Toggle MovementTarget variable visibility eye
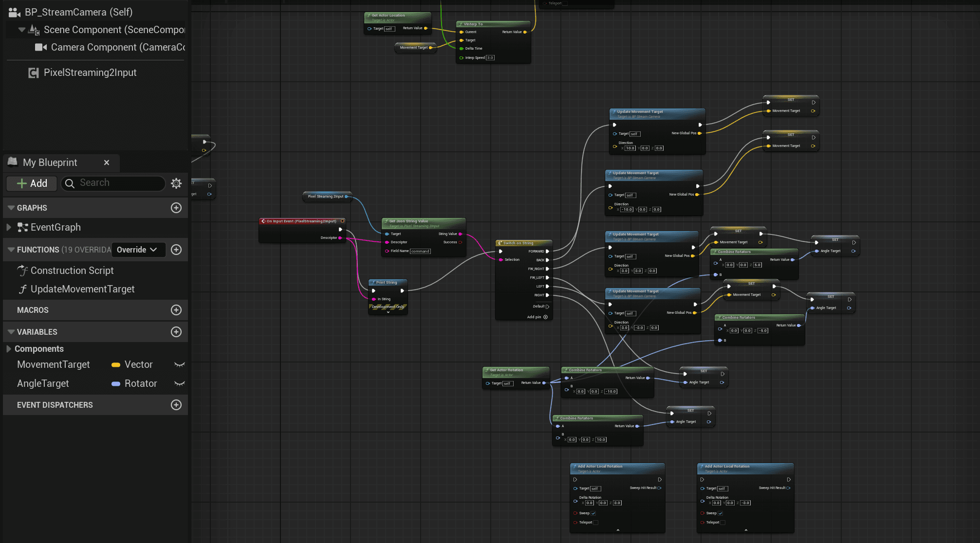This screenshot has width=980, height=543. click(180, 364)
